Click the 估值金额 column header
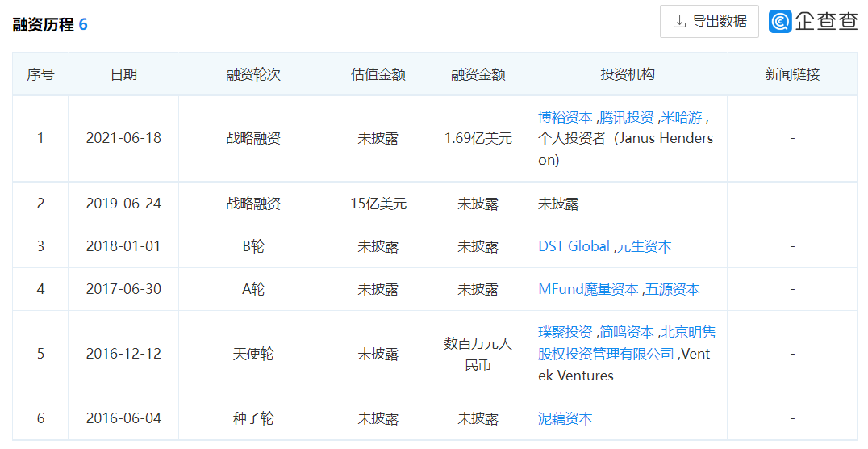This screenshot has height=449, width=868. click(x=378, y=74)
